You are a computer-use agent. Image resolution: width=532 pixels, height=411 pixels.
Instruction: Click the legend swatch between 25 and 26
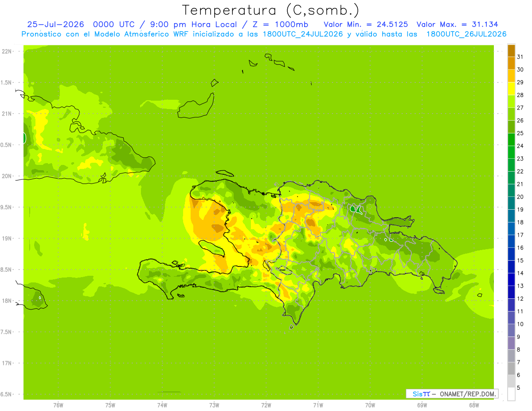511,127
